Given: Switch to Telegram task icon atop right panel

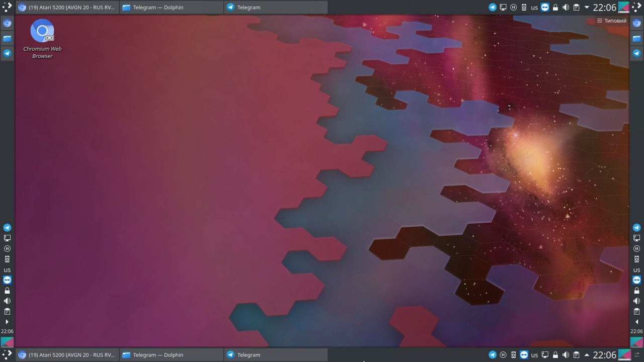Looking at the screenshot, I should [636, 53].
